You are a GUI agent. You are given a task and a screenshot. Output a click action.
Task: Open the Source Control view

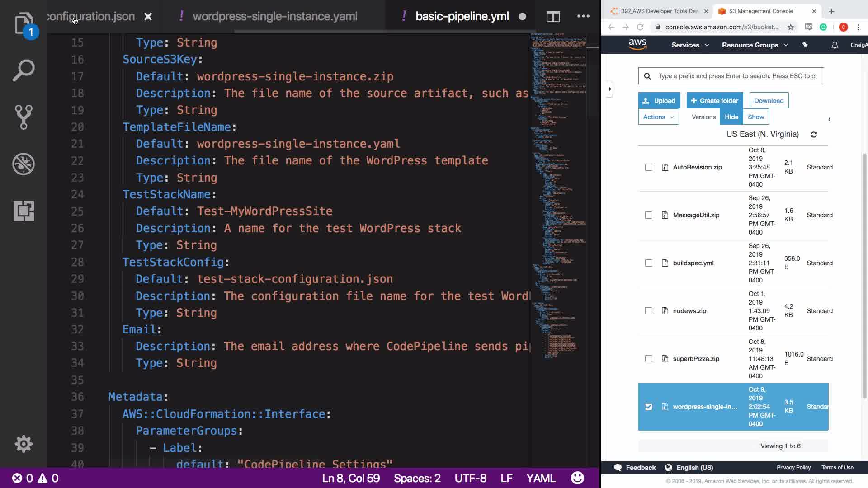click(24, 117)
